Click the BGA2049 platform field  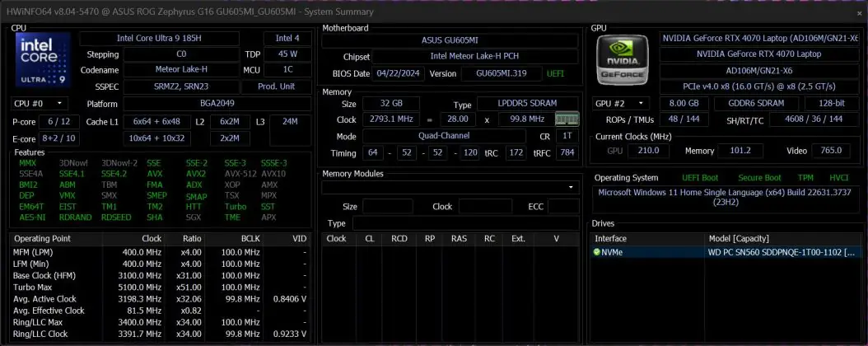[217, 104]
